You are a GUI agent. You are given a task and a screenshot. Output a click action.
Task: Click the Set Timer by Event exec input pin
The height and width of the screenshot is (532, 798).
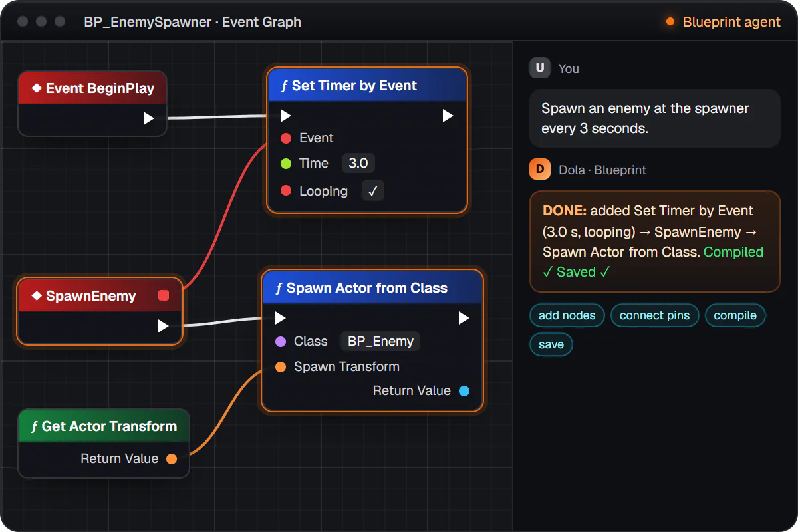[x=285, y=116]
